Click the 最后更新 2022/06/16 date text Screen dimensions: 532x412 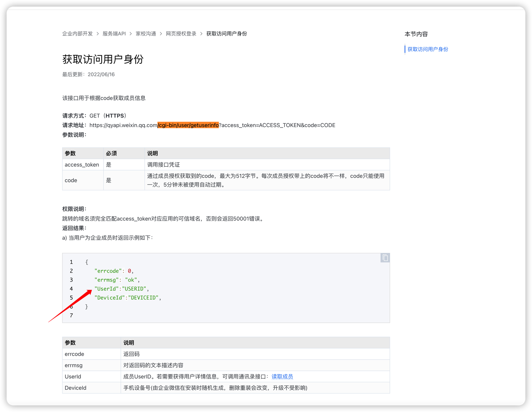point(88,74)
